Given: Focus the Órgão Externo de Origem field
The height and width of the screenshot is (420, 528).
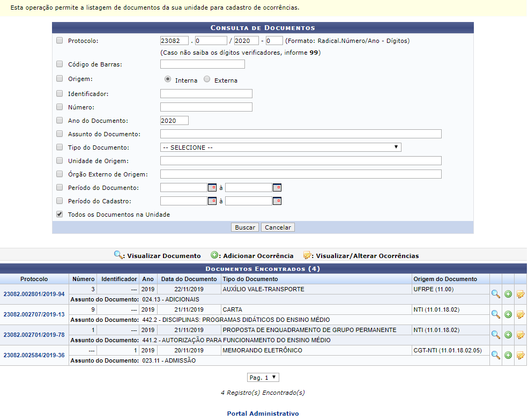Looking at the screenshot, I should tap(301, 174).
